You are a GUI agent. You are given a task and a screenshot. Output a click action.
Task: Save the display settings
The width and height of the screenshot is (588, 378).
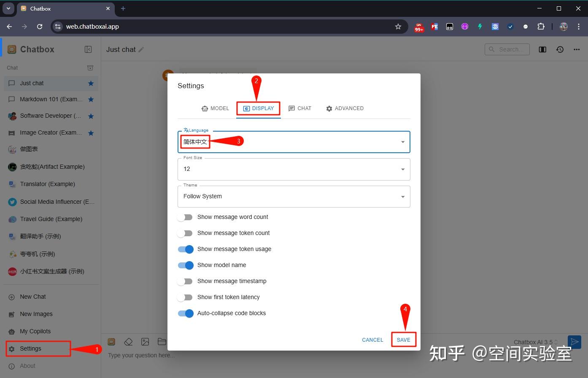403,339
